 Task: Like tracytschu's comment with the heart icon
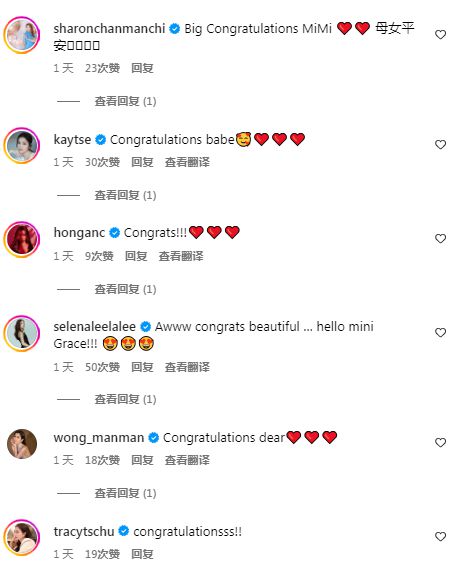point(440,537)
